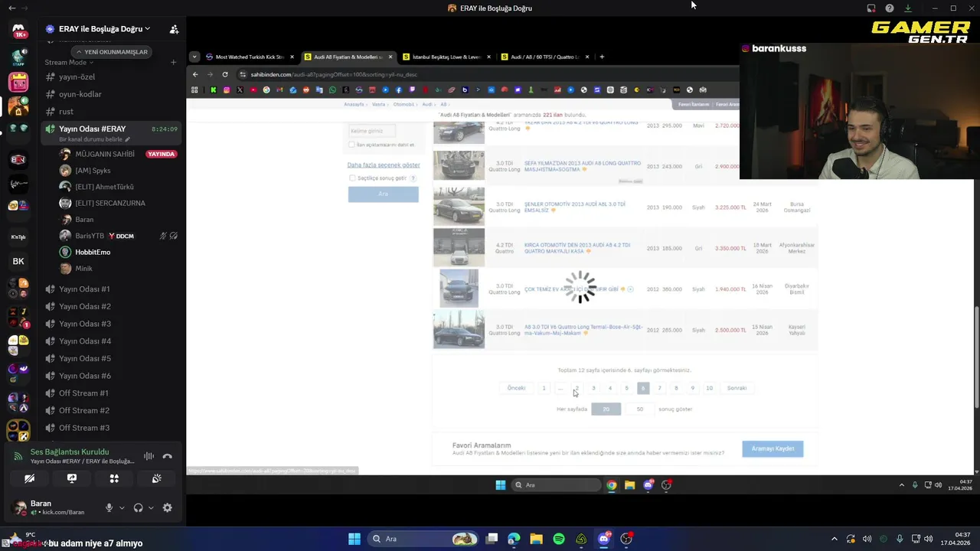Show 50 results per page
Screen dimensions: 980x551
640,409
